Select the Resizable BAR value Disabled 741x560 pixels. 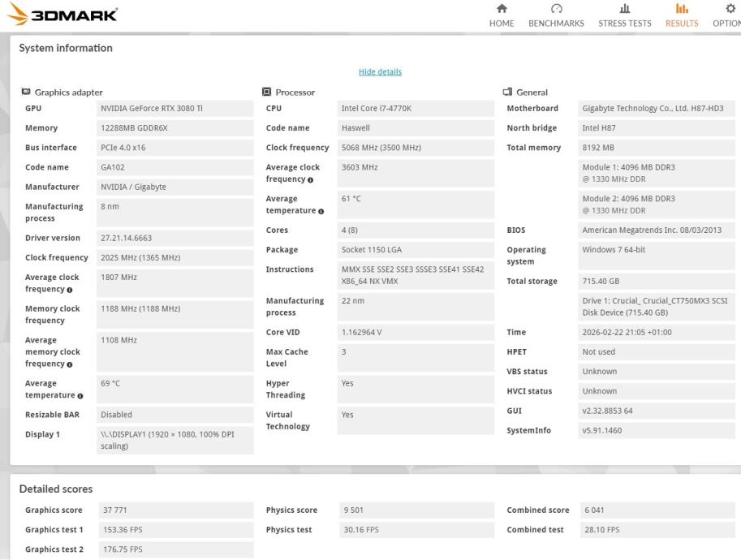pos(174,415)
